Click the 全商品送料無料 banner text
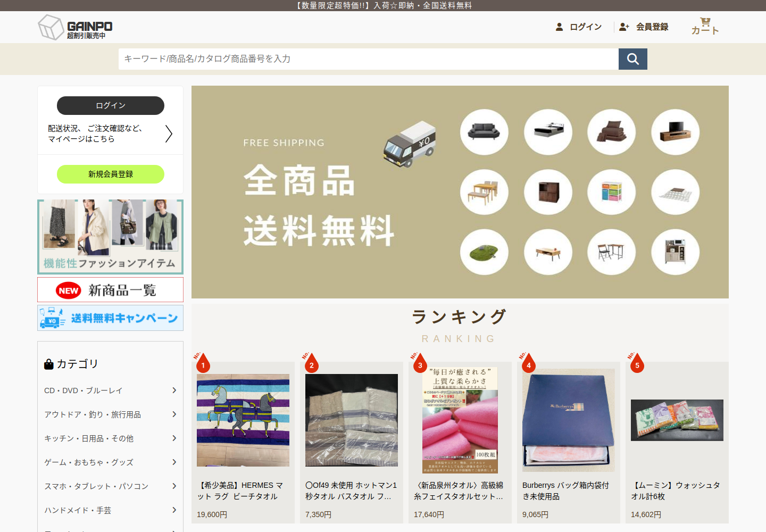Viewport: 766px width, 532px height. tap(319, 205)
